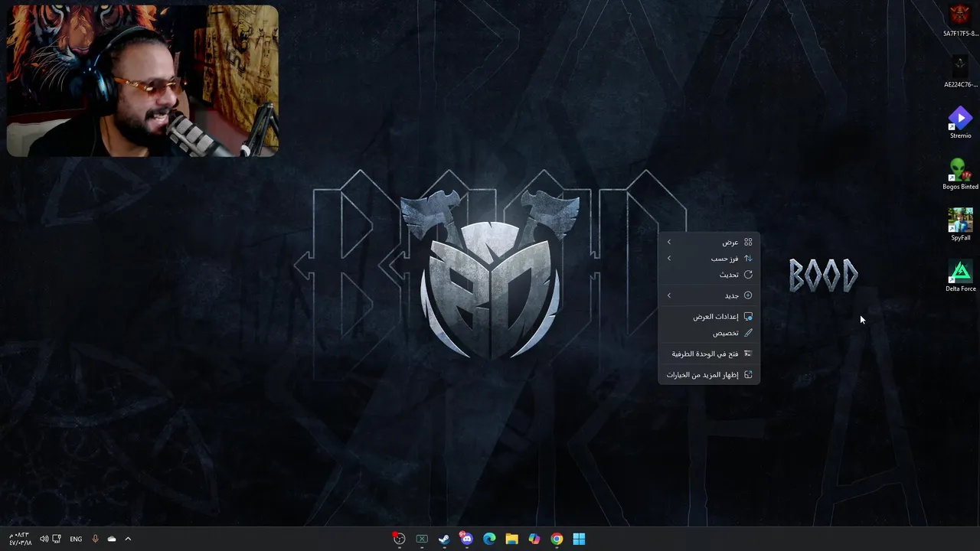
Task: Open the volume speaker tray icon
Action: point(44,539)
